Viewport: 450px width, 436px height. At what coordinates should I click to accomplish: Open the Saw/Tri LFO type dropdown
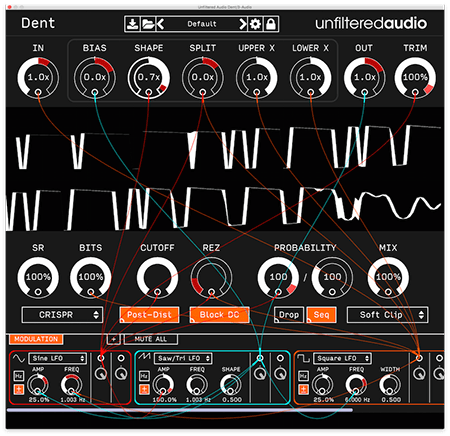click(x=183, y=358)
